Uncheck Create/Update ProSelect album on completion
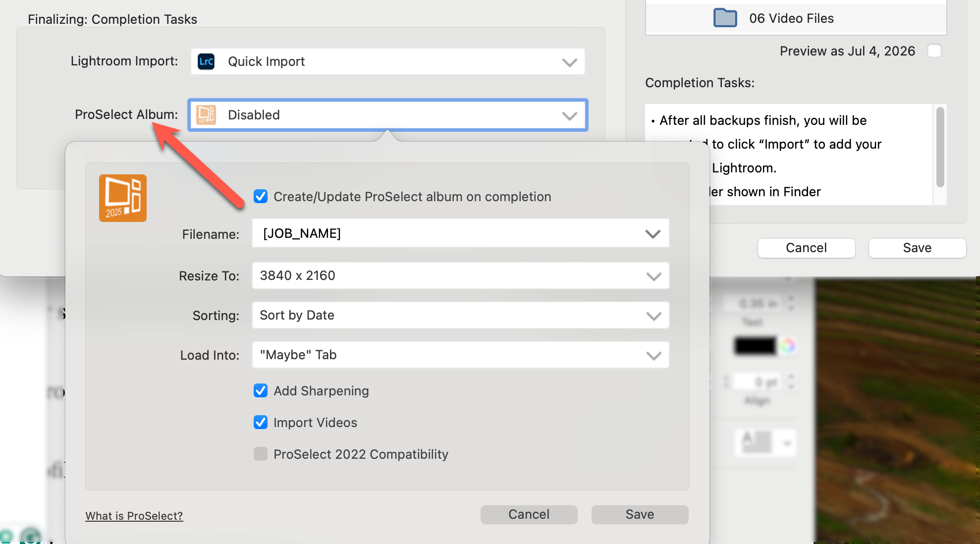 (261, 197)
